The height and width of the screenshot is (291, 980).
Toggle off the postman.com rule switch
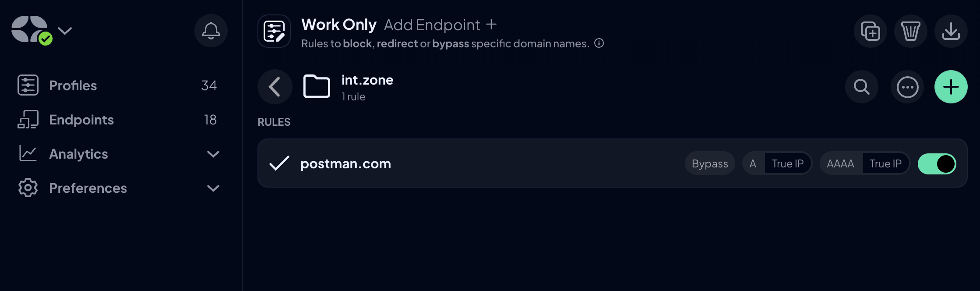click(x=937, y=164)
